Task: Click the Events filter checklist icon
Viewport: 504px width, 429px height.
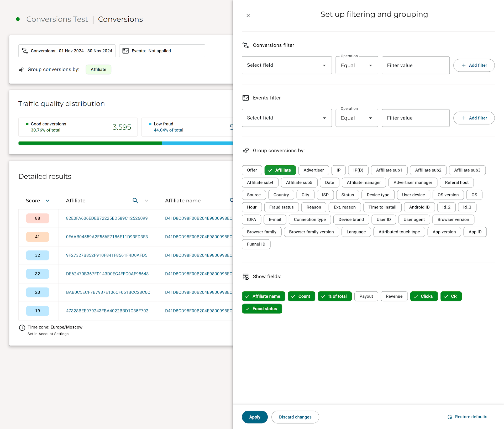Action: tap(245, 98)
